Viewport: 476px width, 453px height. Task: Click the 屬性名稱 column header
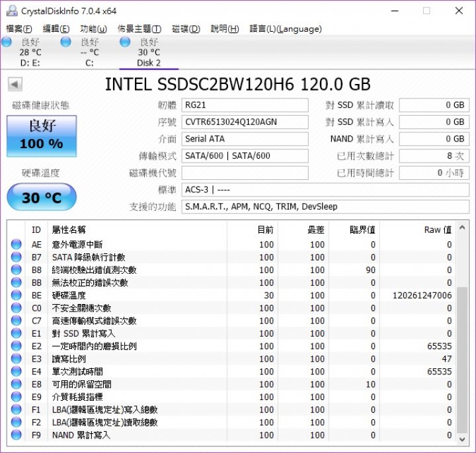pyautogui.click(x=138, y=230)
